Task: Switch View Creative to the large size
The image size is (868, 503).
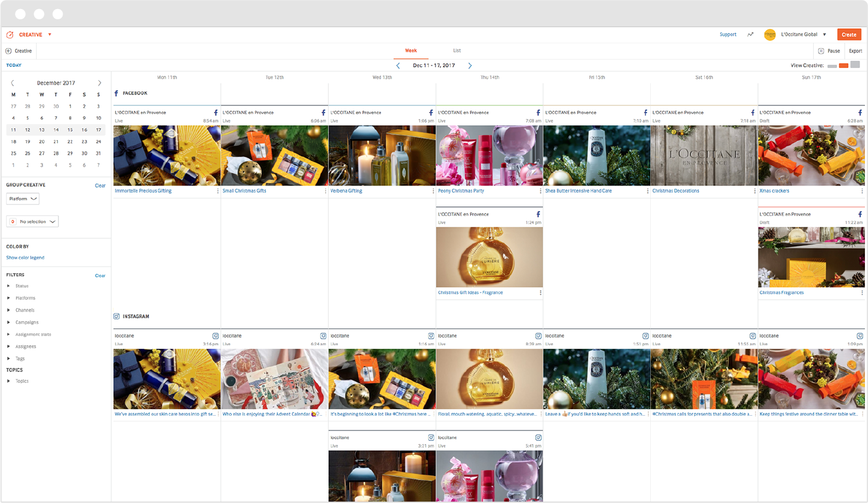Action: (x=855, y=65)
